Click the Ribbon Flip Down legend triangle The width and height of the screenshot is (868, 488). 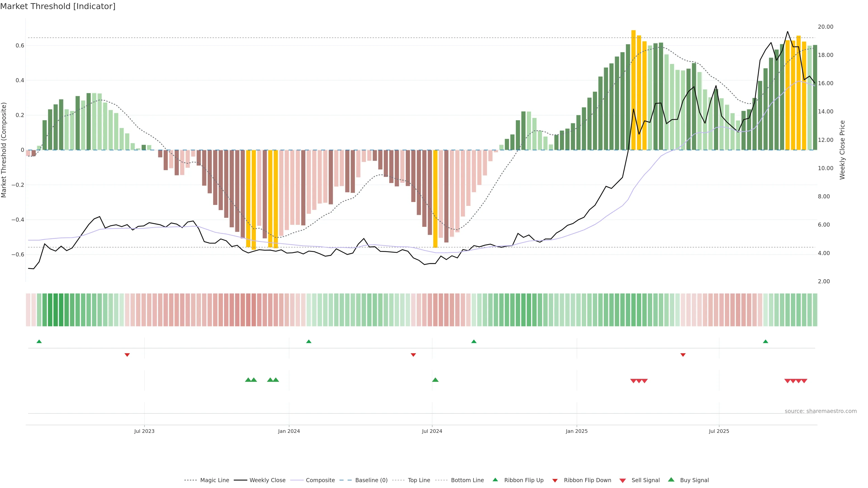click(555, 481)
